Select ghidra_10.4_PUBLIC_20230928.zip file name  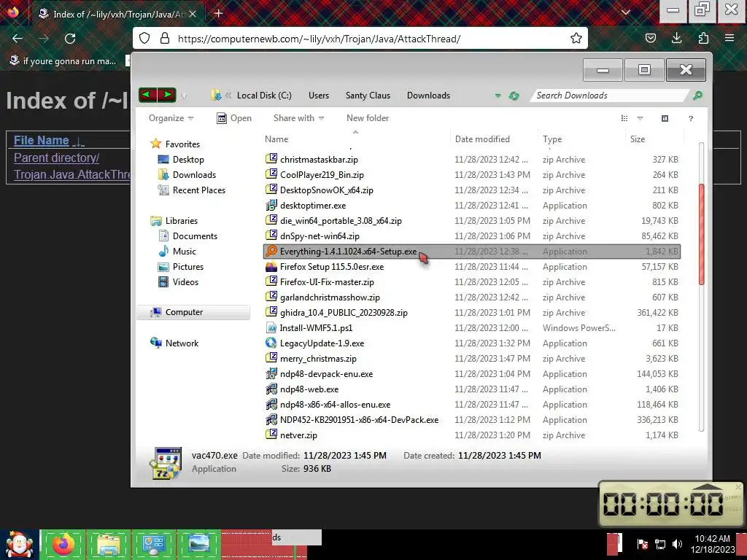[344, 313]
